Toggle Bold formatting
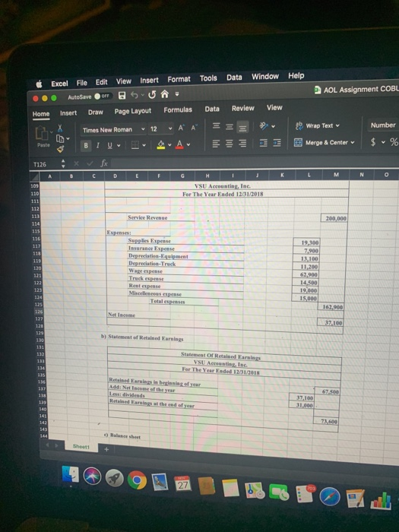The image size is (399, 532). [86, 146]
